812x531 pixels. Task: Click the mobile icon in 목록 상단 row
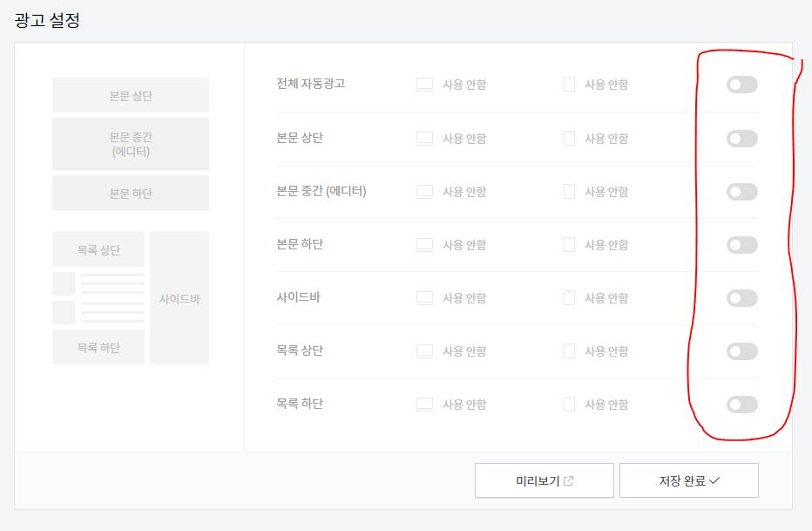pyautogui.click(x=569, y=351)
